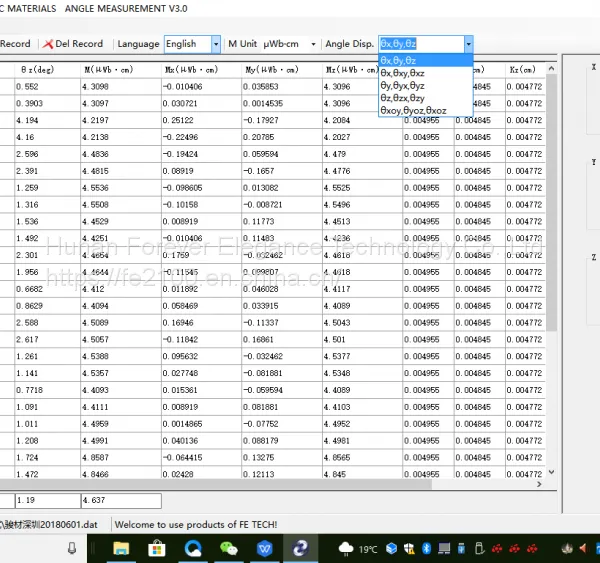Viewport: 600px width, 563px height.
Task: Expand the Language dropdown arrow
Action: 216,44
